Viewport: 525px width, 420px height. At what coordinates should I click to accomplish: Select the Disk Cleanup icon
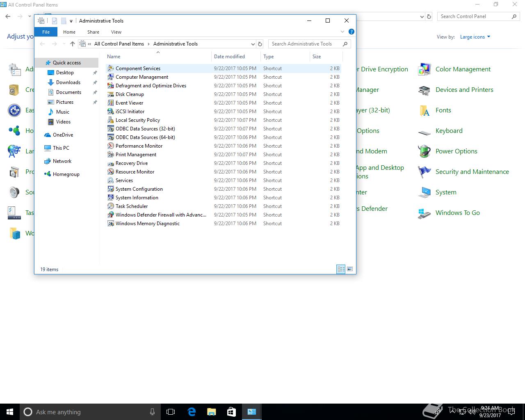click(x=110, y=94)
